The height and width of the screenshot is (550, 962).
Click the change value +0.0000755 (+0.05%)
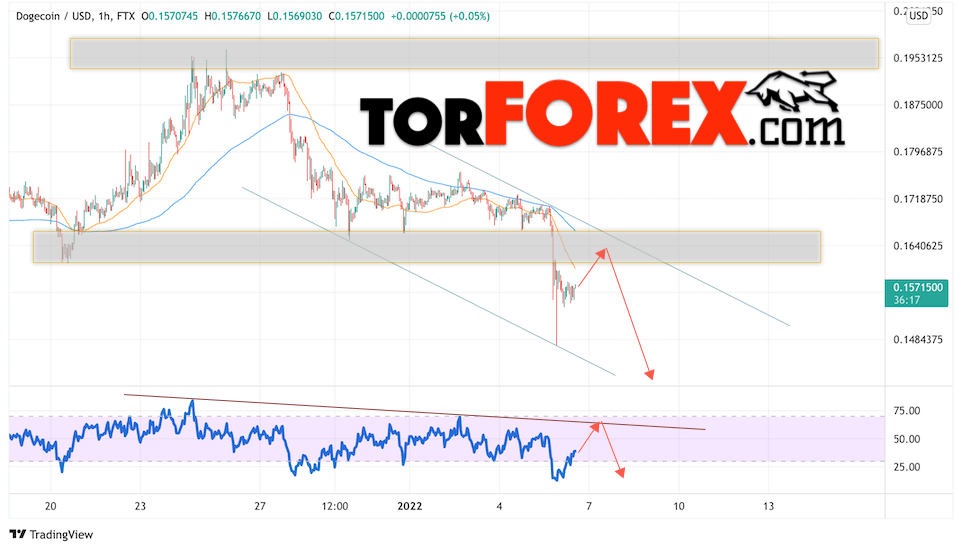pyautogui.click(x=440, y=17)
